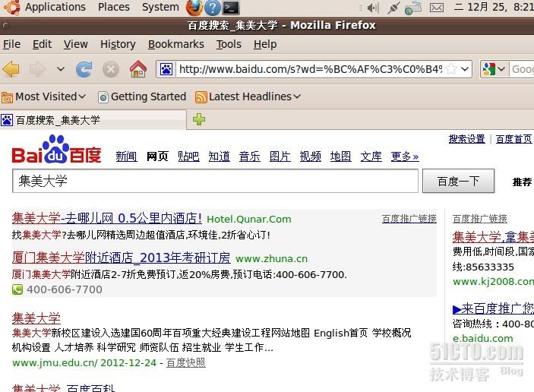Screen dimensions: 534x392
Task: Open the 百度快照 cached link
Action: pyautogui.click(x=186, y=362)
